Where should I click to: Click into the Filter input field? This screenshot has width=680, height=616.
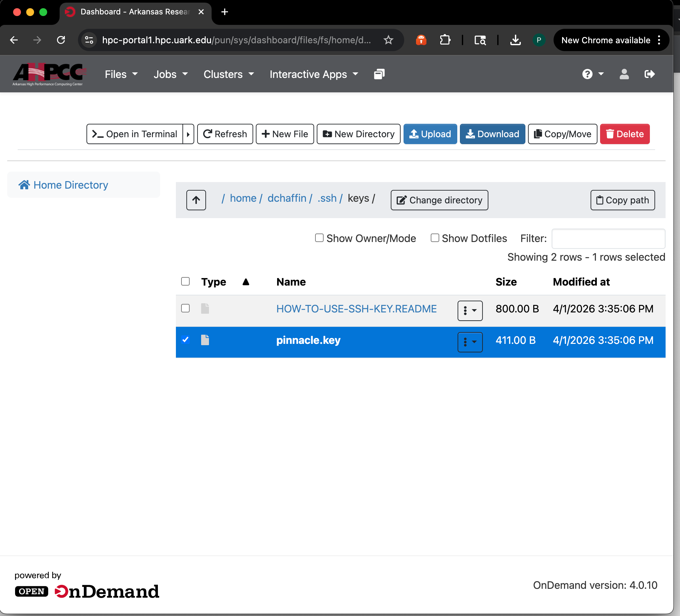(608, 238)
